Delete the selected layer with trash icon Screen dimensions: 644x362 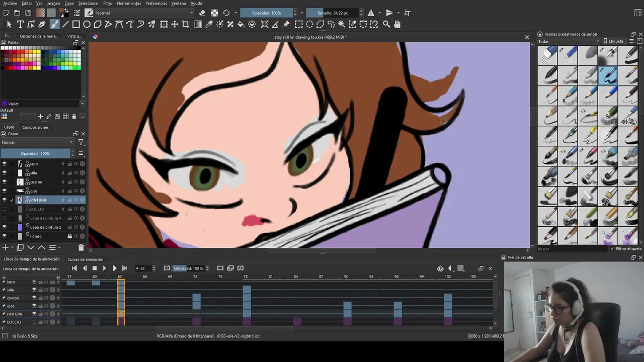(81, 247)
